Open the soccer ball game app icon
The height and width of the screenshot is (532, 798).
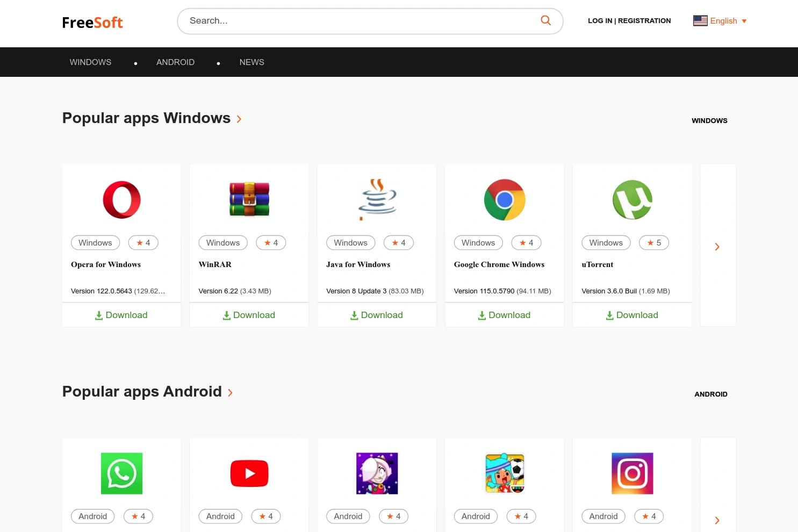505,473
